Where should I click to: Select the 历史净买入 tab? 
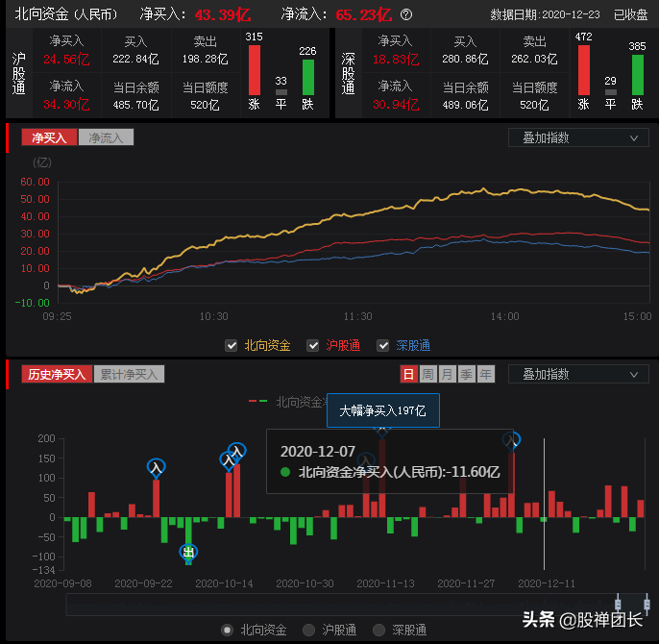tap(57, 374)
